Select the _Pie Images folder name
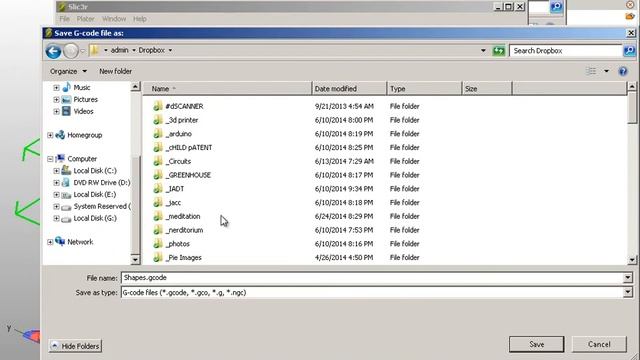Viewport: 640px width, 360px height. point(184,258)
